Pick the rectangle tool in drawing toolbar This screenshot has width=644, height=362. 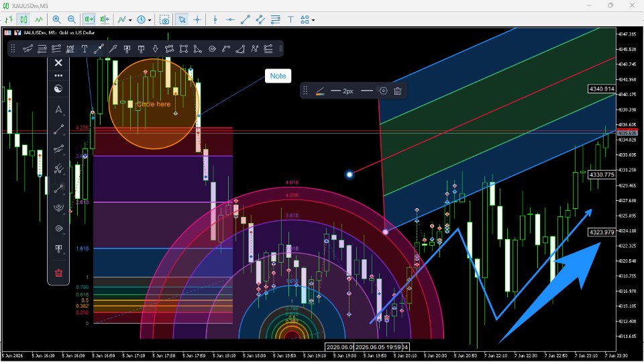click(184, 49)
